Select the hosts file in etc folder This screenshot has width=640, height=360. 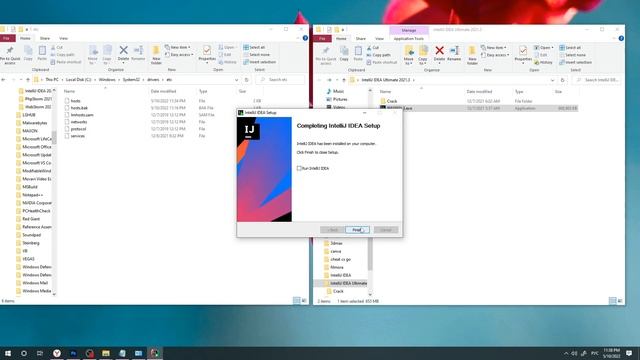click(x=76, y=101)
